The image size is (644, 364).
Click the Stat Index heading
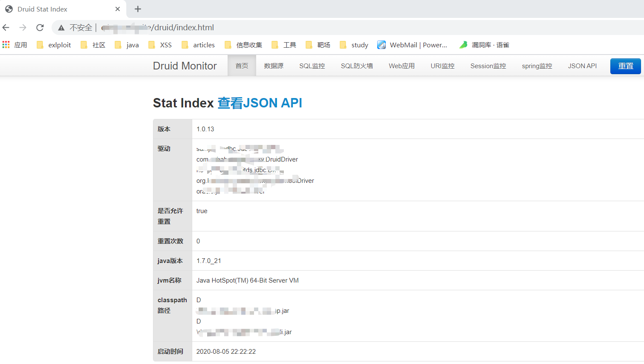coord(183,103)
